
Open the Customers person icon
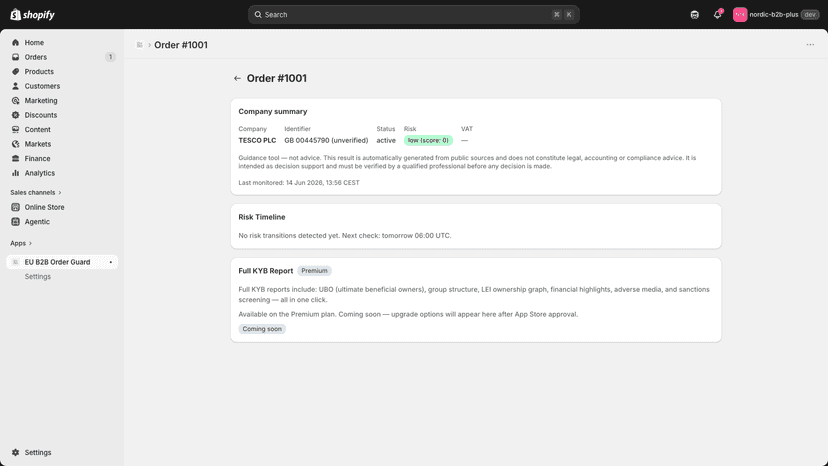[15, 86]
